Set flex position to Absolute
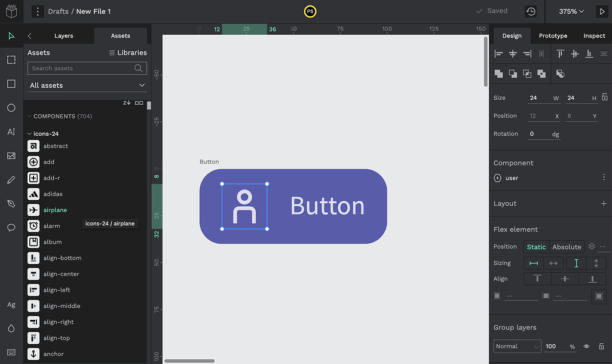This screenshot has width=612, height=364. [567, 247]
